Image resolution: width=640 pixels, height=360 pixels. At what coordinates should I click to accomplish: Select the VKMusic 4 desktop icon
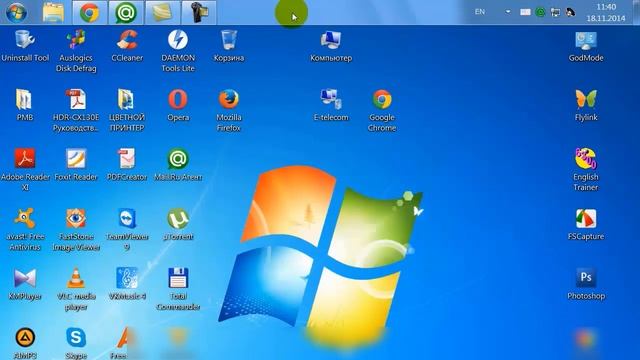pyautogui.click(x=127, y=284)
